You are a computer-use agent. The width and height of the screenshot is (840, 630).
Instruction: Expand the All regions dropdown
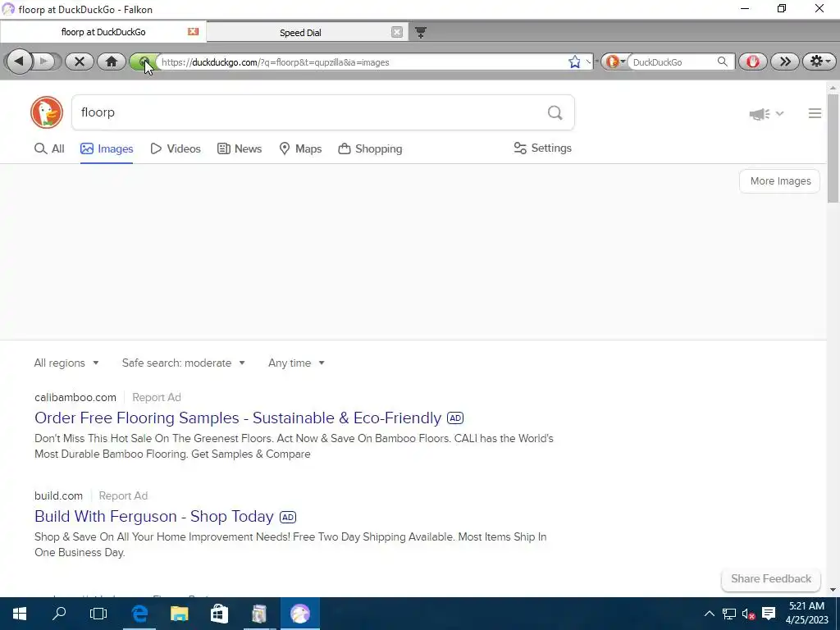click(x=66, y=363)
